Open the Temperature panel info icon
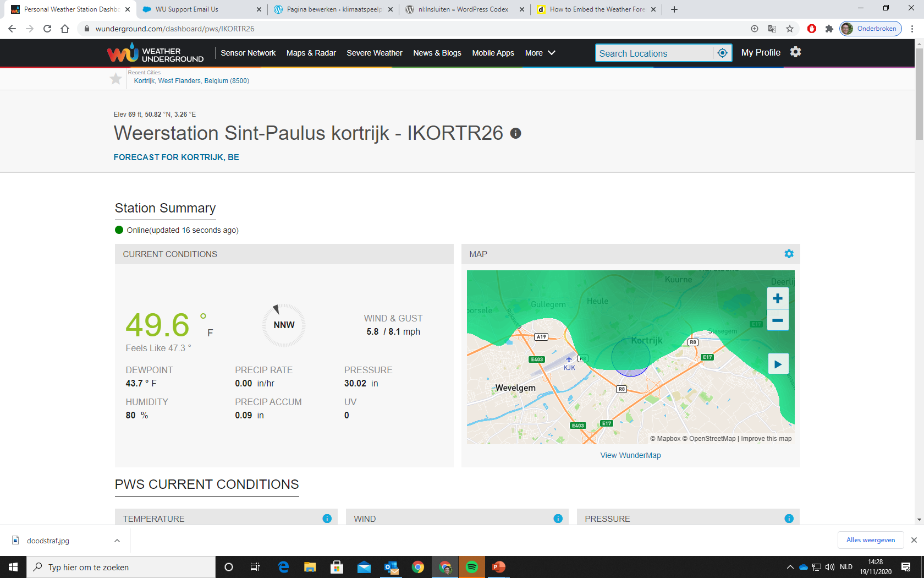 [x=327, y=519]
